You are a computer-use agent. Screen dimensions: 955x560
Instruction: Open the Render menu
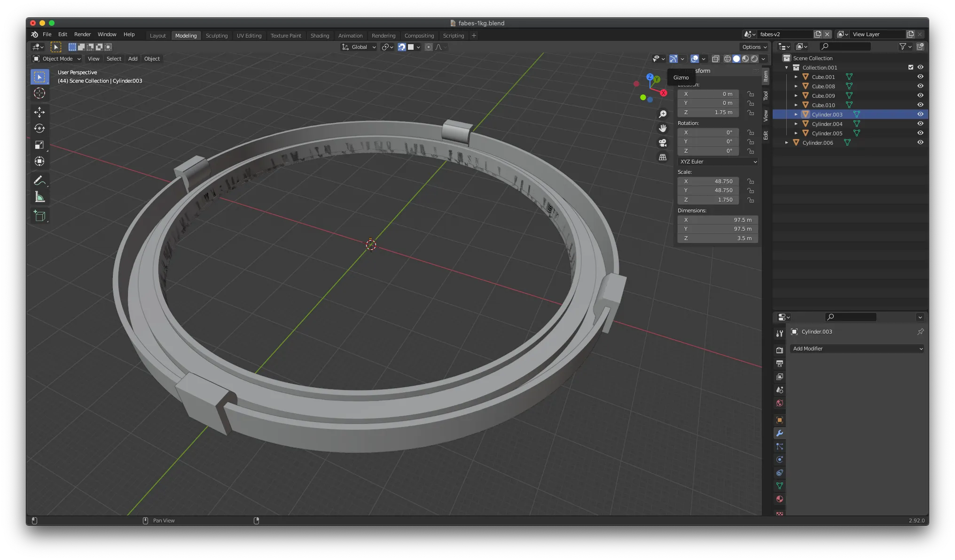(82, 34)
